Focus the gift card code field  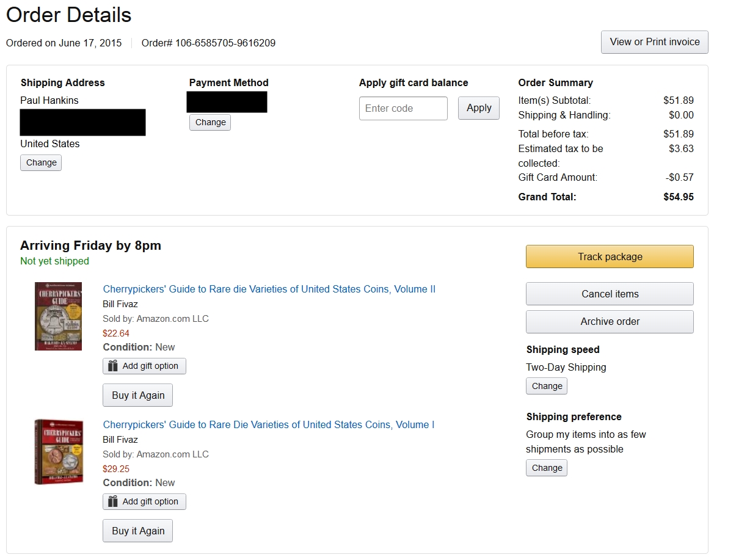[403, 108]
